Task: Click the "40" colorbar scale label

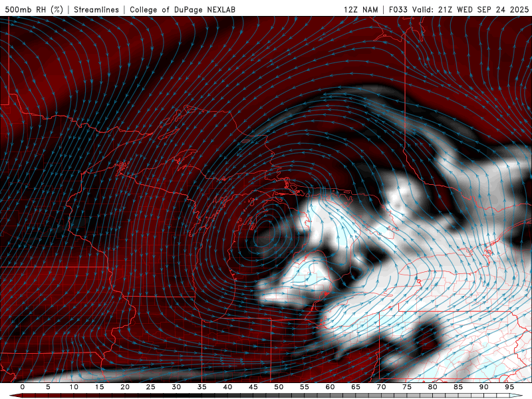Action: 227,387
